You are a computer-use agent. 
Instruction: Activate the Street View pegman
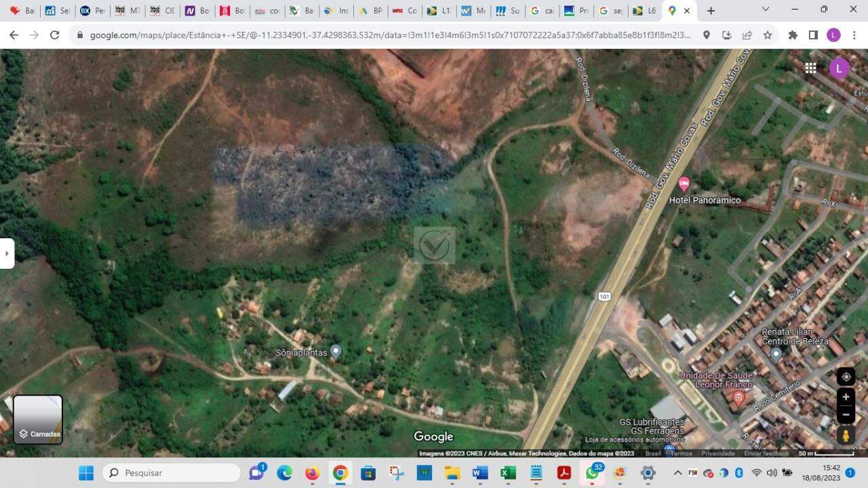coord(846,435)
